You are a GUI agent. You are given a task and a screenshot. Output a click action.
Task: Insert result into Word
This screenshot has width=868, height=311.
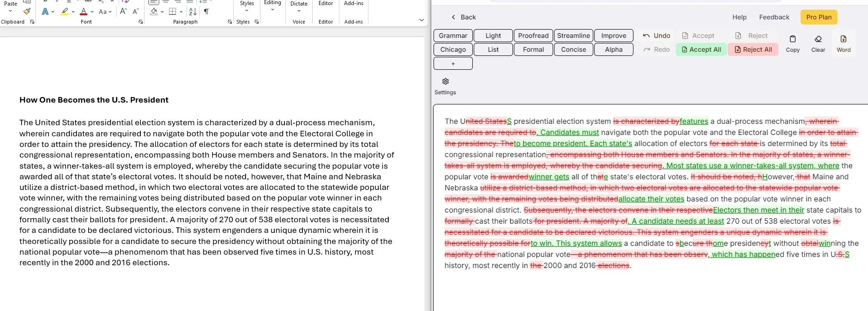pos(844,43)
